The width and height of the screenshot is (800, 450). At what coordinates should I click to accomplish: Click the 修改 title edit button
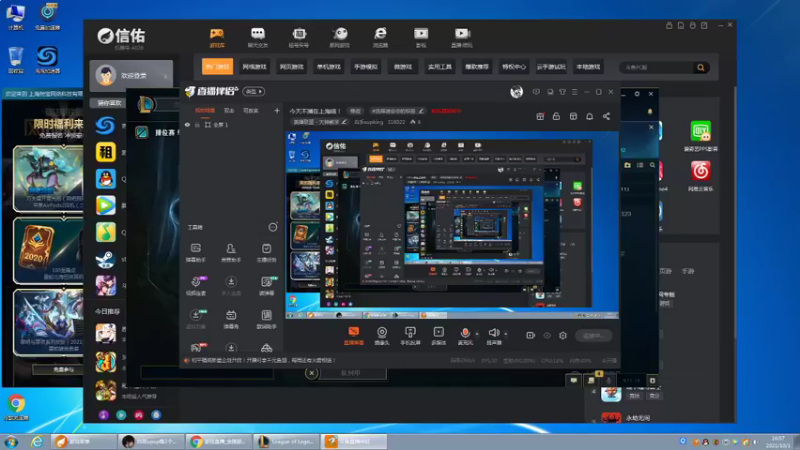coord(355,111)
